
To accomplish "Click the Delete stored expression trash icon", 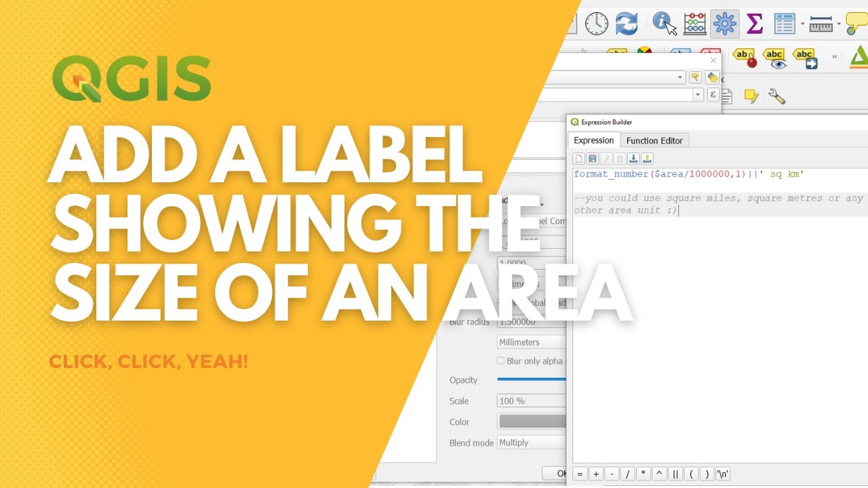I will click(x=620, y=159).
